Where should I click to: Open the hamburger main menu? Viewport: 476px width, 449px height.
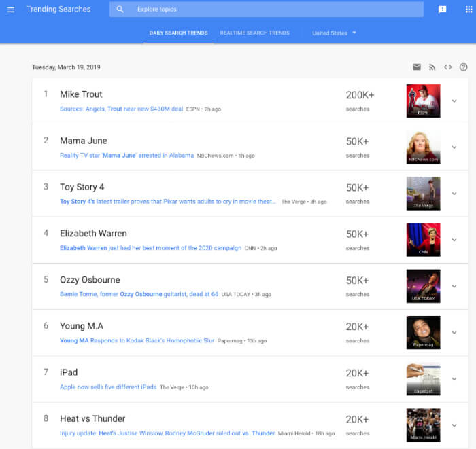pos(11,10)
